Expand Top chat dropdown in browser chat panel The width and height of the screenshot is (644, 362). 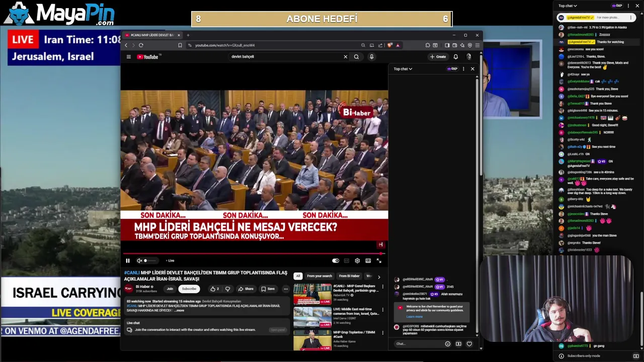(403, 69)
